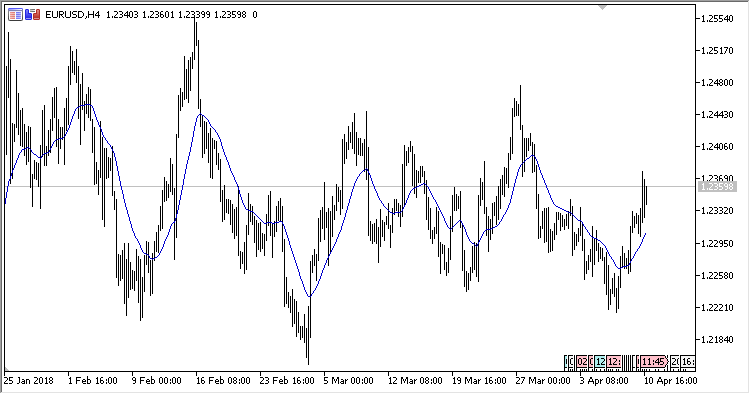Click the 1.25540 price scale label
This screenshot has height=394, width=750.
click(717, 19)
